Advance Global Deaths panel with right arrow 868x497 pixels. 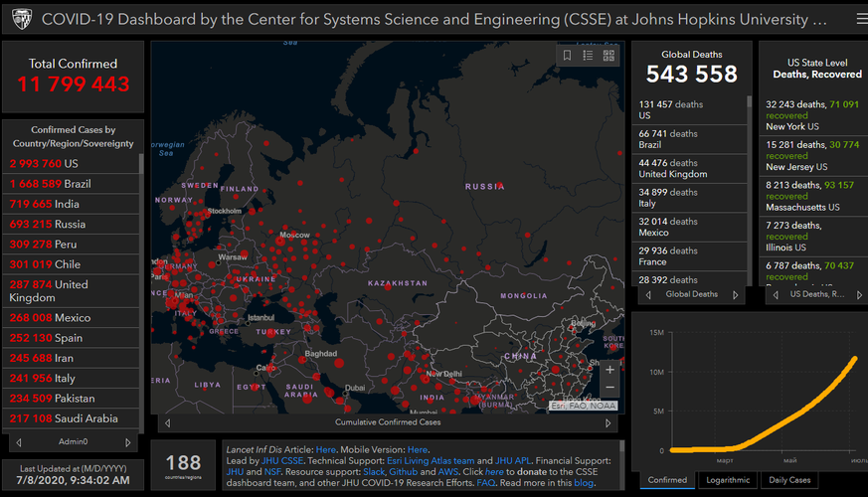[x=736, y=294]
